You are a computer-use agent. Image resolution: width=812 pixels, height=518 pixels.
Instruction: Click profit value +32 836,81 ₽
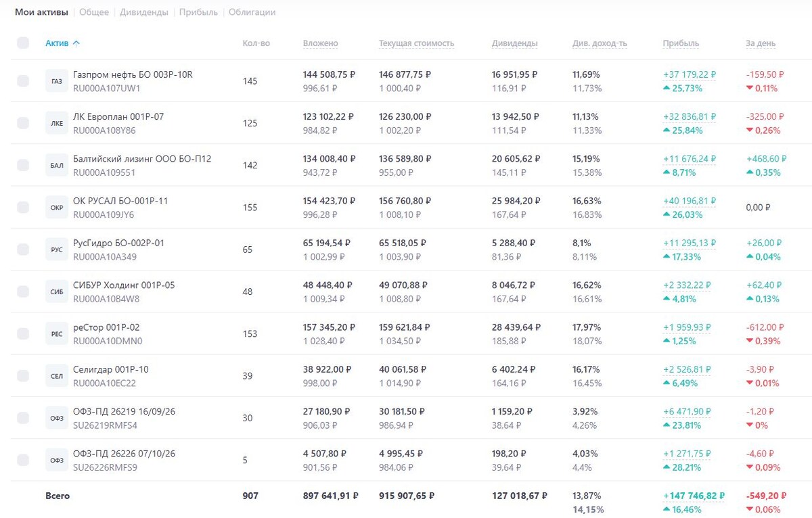point(690,116)
